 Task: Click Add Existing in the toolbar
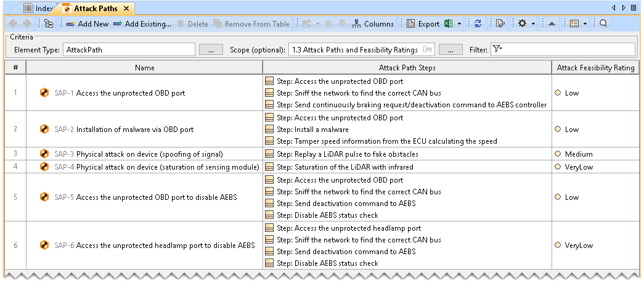[x=142, y=24]
